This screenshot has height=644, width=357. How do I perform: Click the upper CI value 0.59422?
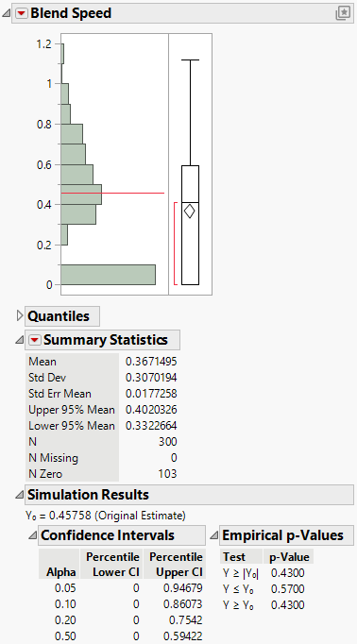point(183,636)
